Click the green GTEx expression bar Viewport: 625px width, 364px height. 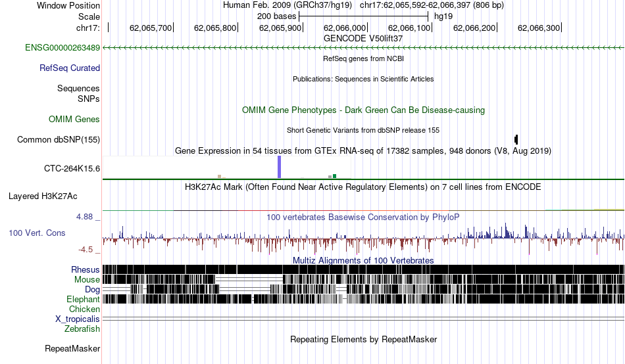click(334, 176)
